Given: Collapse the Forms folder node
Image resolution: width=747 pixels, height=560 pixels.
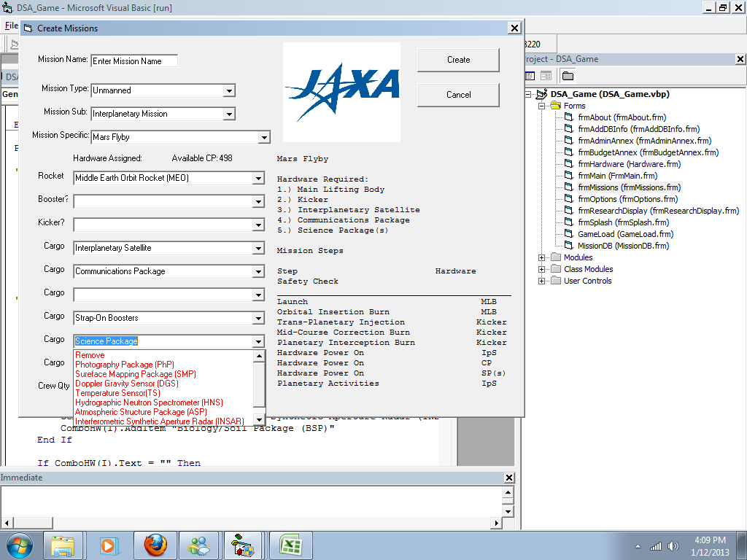Looking at the screenshot, I should coord(542,106).
